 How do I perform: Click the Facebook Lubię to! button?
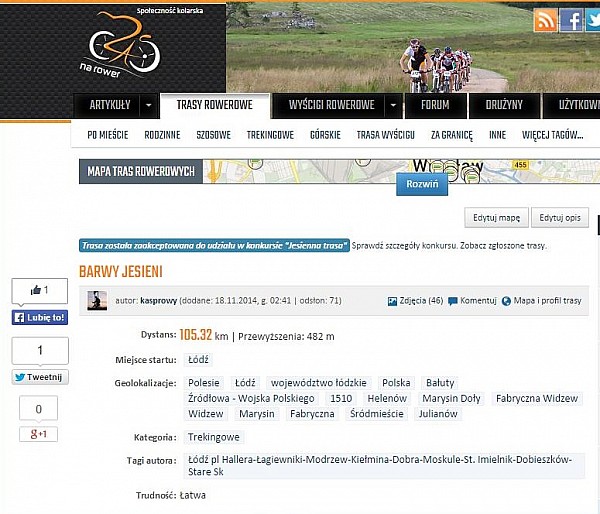tap(40, 317)
